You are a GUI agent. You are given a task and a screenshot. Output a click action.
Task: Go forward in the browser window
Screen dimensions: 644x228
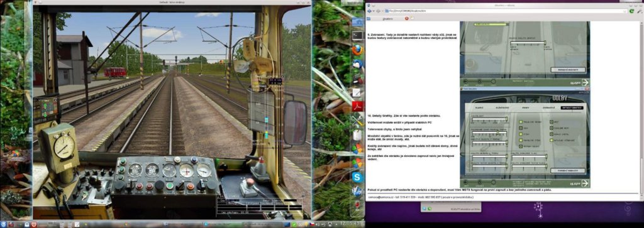coord(378,11)
